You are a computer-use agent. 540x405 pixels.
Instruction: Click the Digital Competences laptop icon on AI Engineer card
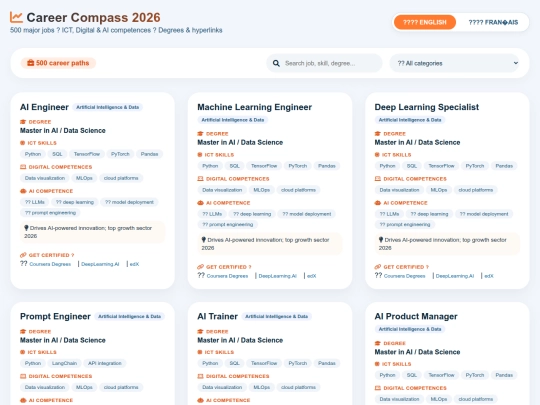pos(23,167)
